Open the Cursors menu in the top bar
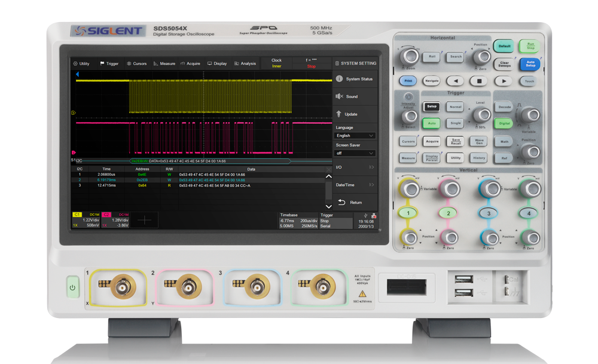Viewport: 598px width, 364px height. (138, 63)
